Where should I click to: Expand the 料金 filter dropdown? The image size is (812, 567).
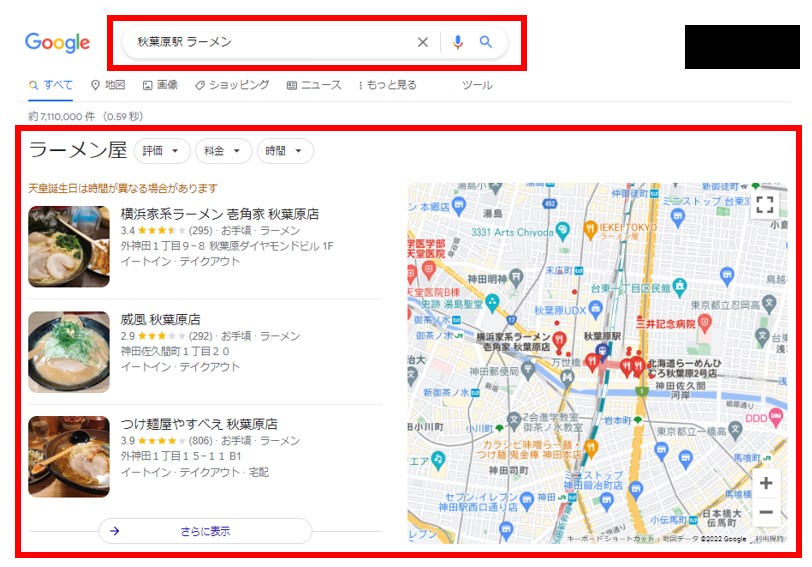point(223,151)
